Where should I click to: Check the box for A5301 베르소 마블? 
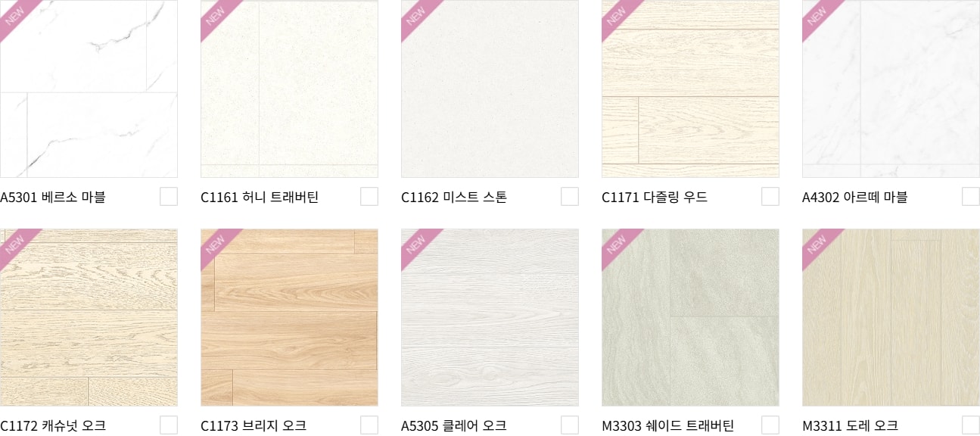click(169, 197)
